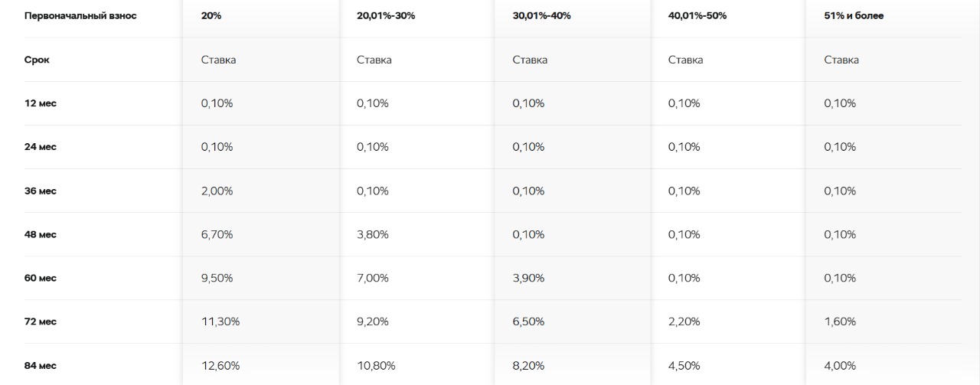Click the "30,01%-40%" column header
The width and height of the screenshot is (980, 385).
(x=541, y=16)
